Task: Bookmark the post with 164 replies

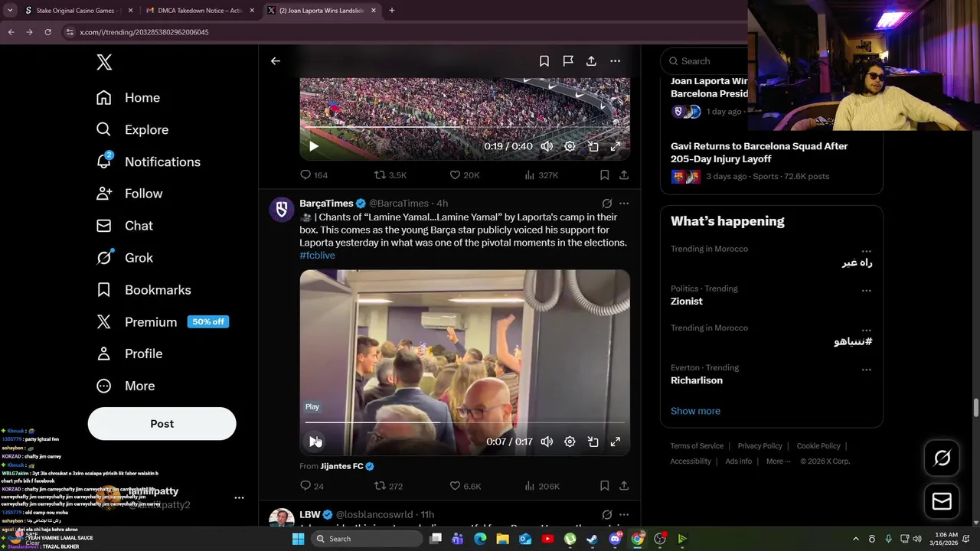Action: [x=604, y=175]
